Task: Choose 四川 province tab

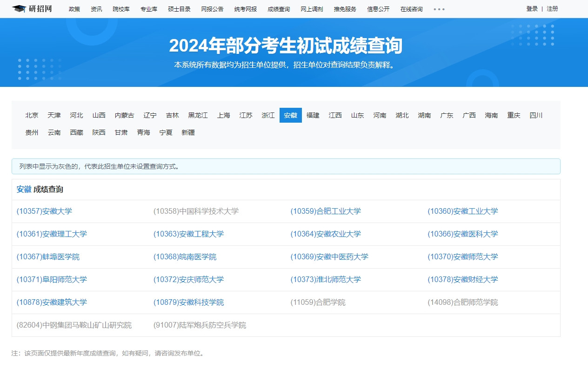Action: click(x=536, y=115)
